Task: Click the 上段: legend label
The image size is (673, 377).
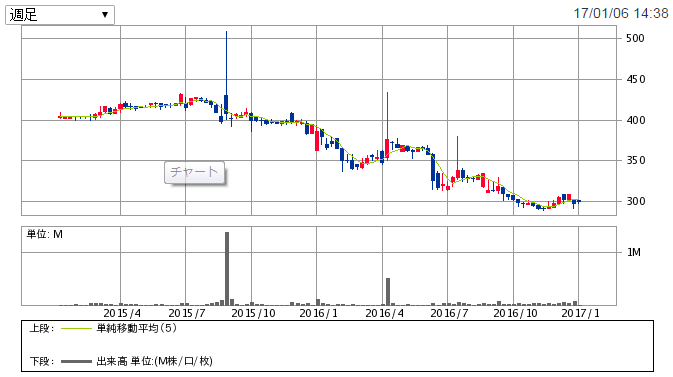Action: [x=42, y=329]
